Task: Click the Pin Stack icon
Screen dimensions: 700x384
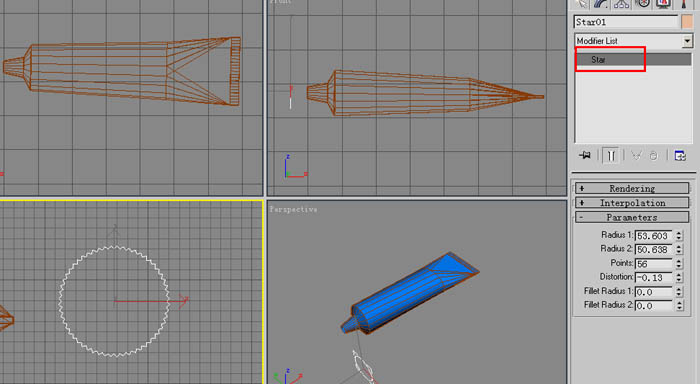Action: [x=584, y=155]
